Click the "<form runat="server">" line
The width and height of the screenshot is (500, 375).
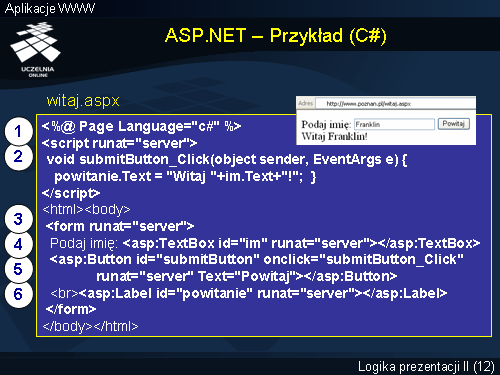(120, 226)
